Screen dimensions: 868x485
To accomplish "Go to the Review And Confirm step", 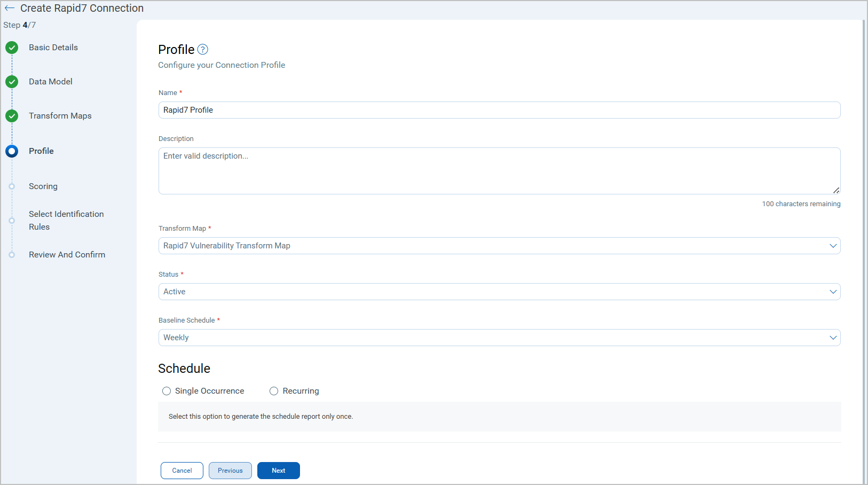I will (67, 255).
